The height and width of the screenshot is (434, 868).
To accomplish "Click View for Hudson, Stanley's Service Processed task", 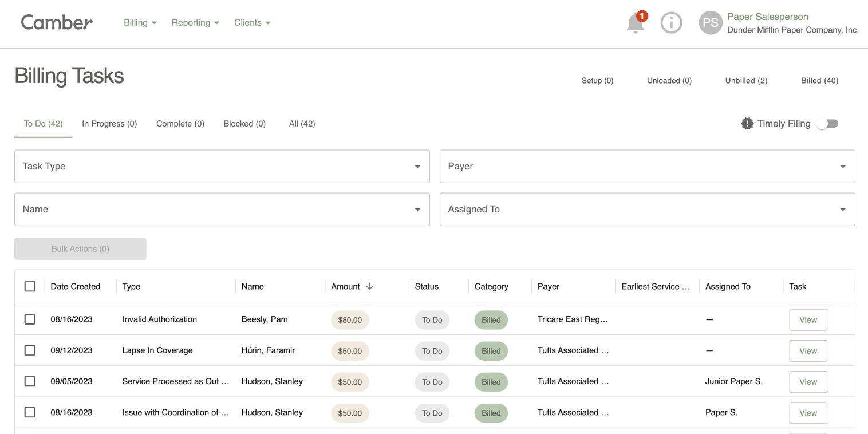I will click(808, 381).
